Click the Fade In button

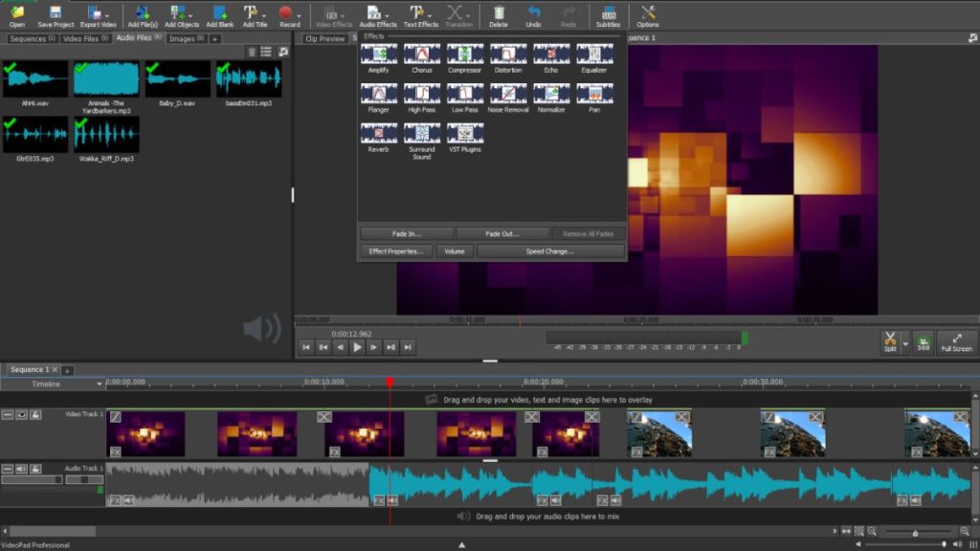406,232
